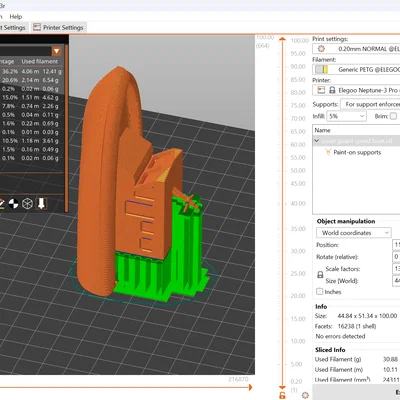Toggle the wireframe cube view icon
Screen dimensions: 400x400
[x=27, y=204]
